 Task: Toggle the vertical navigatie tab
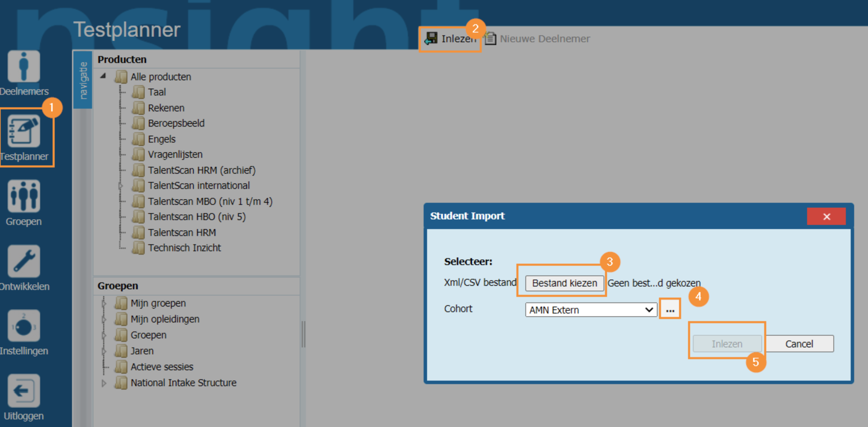pyautogui.click(x=83, y=80)
